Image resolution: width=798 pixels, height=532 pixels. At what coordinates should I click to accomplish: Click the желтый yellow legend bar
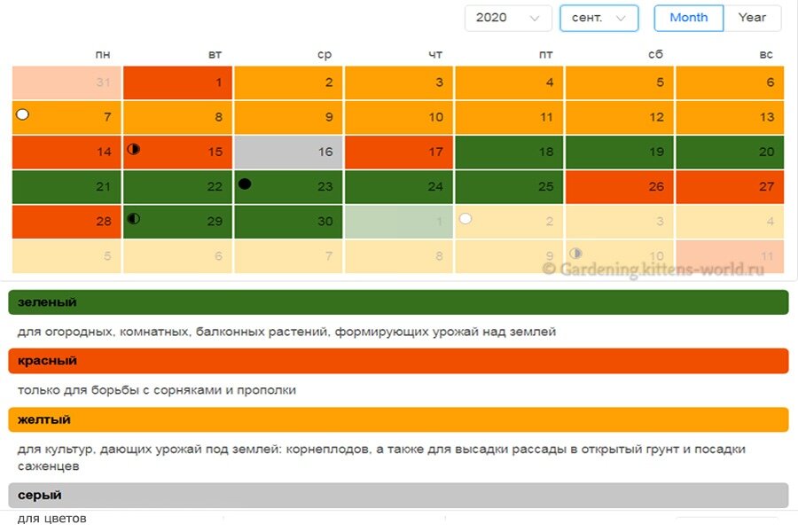click(x=398, y=419)
